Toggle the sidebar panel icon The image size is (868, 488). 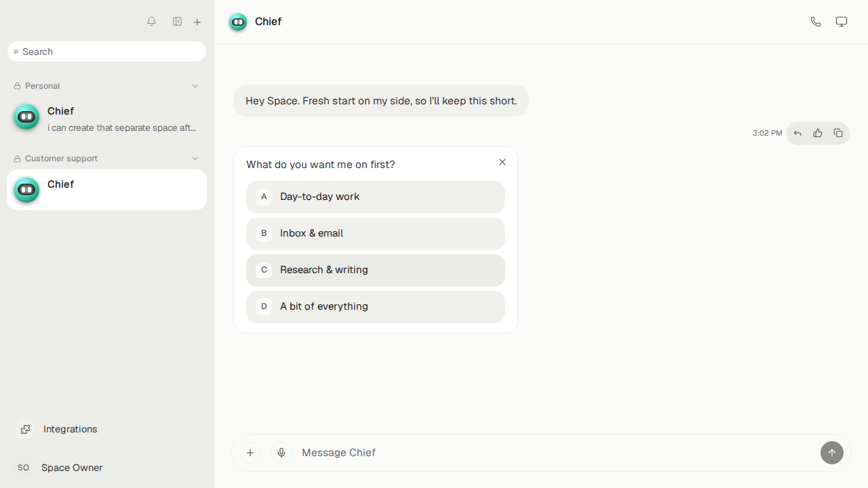177,22
